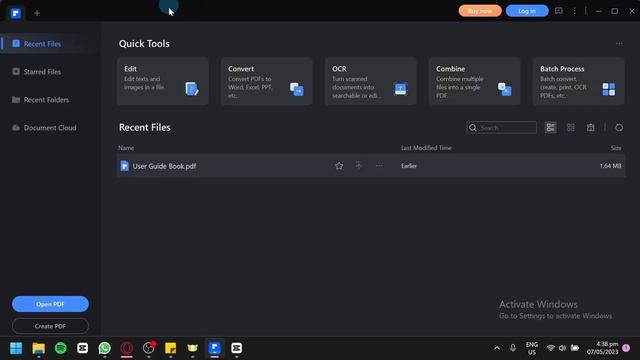640x360 pixels.
Task: Click the Create PDF button
Action: (x=50, y=326)
